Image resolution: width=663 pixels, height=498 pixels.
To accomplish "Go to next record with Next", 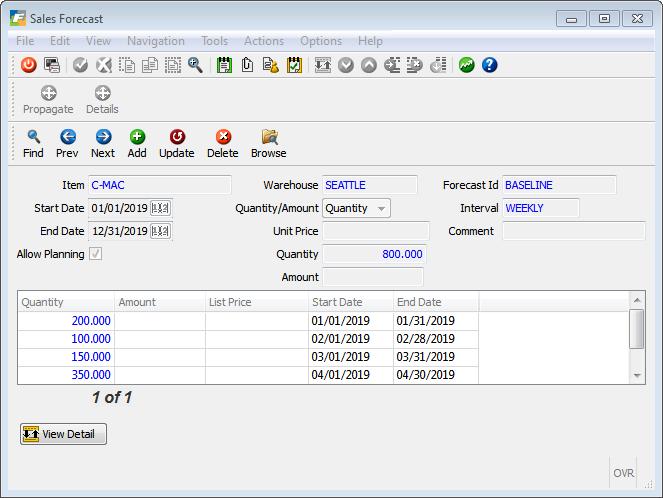I will point(103,144).
